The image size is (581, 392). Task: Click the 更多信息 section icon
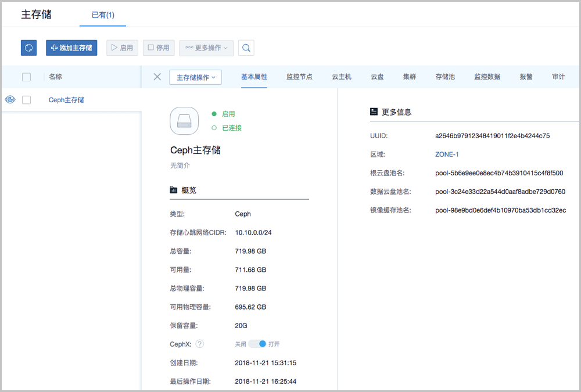tap(374, 112)
